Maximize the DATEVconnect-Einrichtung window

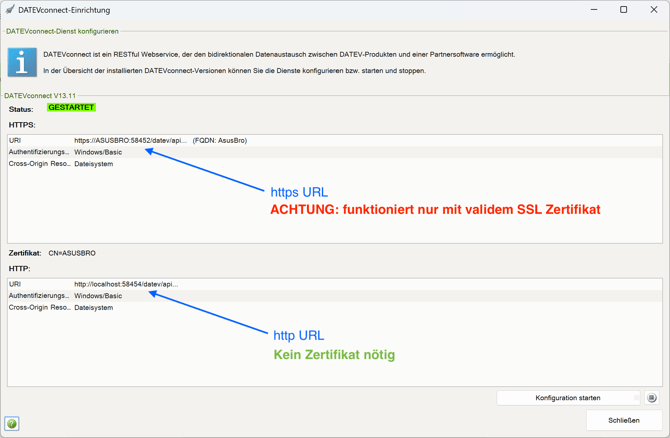tap(623, 10)
